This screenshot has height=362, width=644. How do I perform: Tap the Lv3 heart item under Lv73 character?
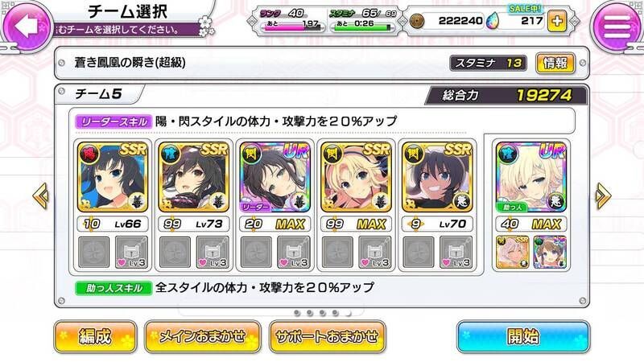(x=213, y=252)
